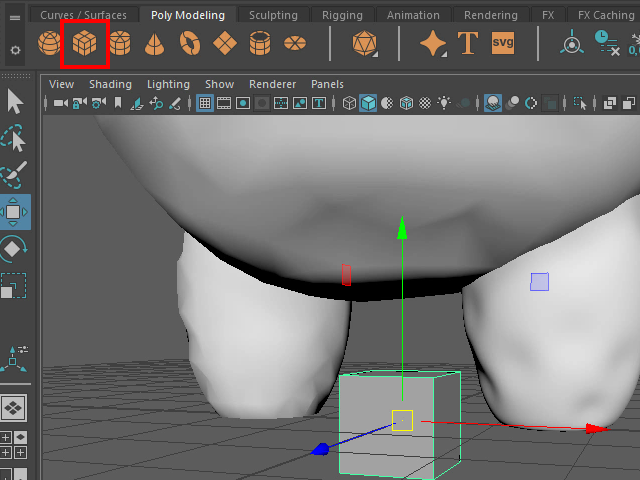640x480 pixels.
Task: Toggle the viewport grid display
Action: pos(204,103)
